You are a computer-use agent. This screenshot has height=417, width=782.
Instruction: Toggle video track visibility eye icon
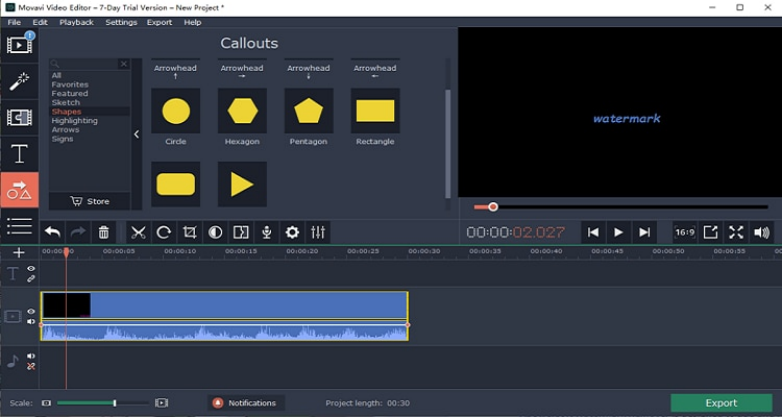pos(31,311)
